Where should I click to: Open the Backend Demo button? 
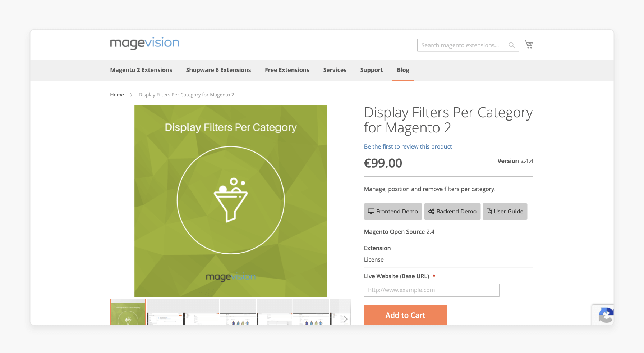click(452, 211)
